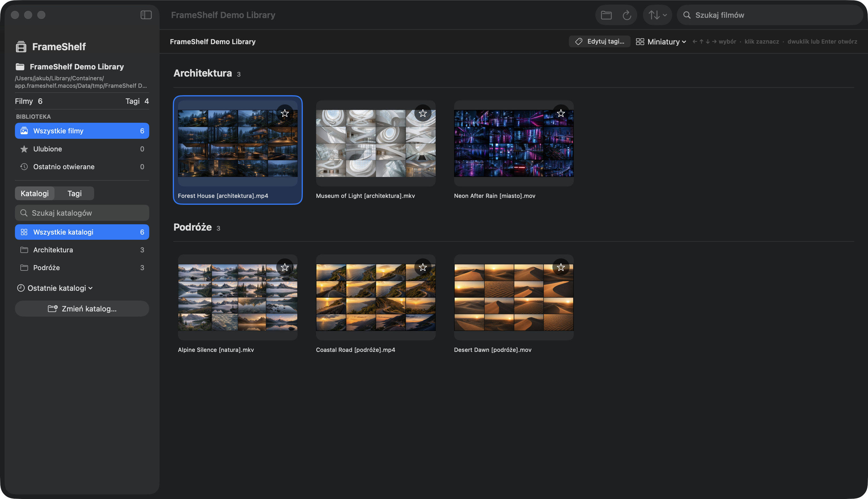Open folder via toolbar folder icon
This screenshot has width=868, height=499.
click(x=606, y=15)
